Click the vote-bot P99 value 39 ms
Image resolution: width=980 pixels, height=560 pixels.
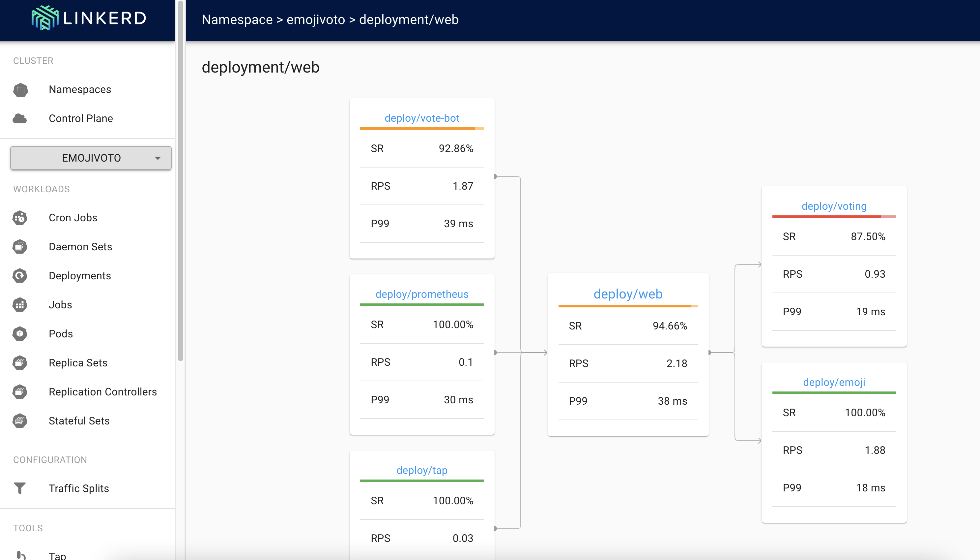point(459,224)
